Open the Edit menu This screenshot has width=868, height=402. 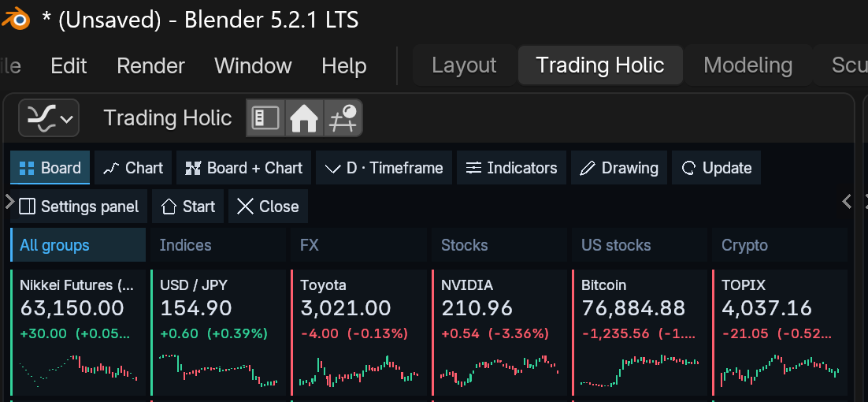pyautogui.click(x=69, y=66)
